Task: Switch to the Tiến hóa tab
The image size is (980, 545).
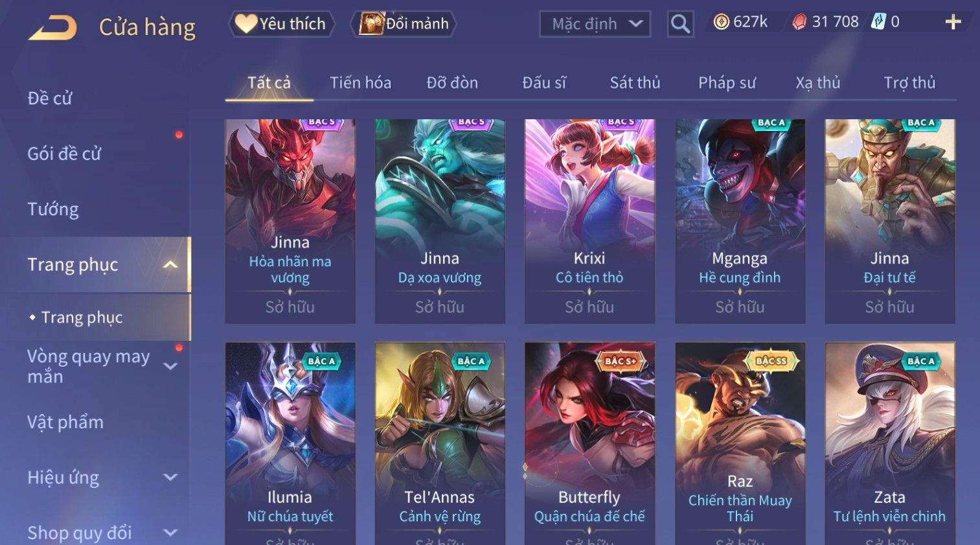Action: pos(360,83)
